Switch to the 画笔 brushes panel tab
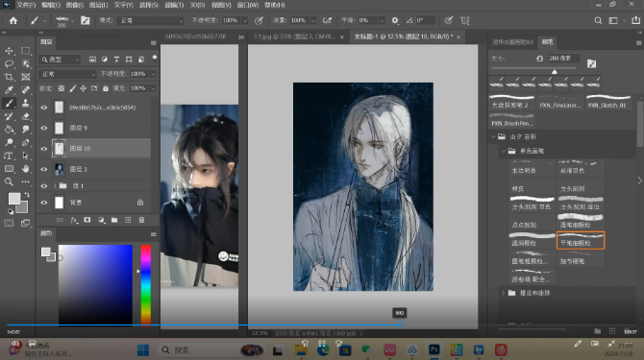 coord(548,42)
